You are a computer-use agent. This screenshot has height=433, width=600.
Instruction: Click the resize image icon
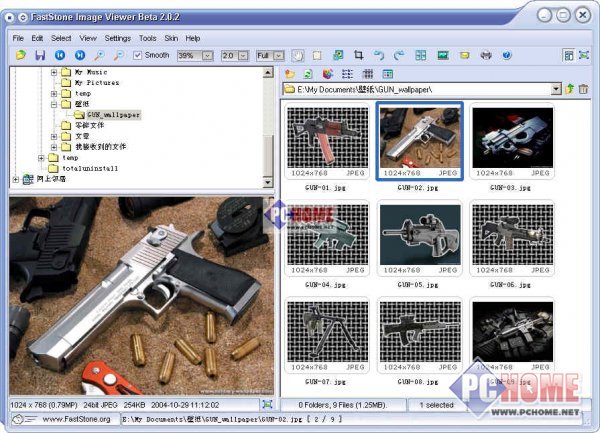click(x=338, y=55)
